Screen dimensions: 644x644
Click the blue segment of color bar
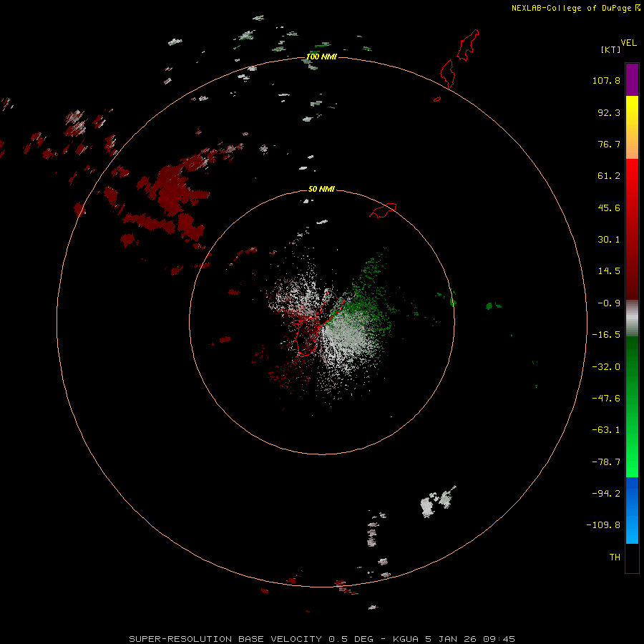tap(632, 510)
